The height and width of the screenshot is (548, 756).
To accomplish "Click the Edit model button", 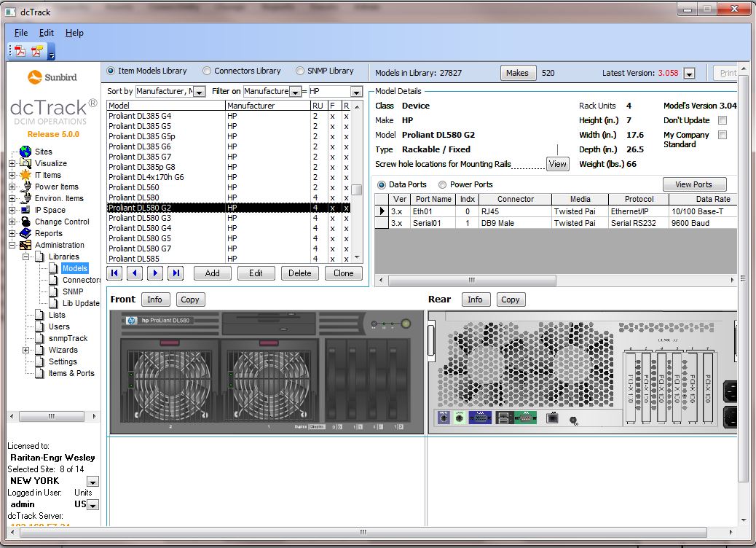I will pyautogui.click(x=256, y=273).
